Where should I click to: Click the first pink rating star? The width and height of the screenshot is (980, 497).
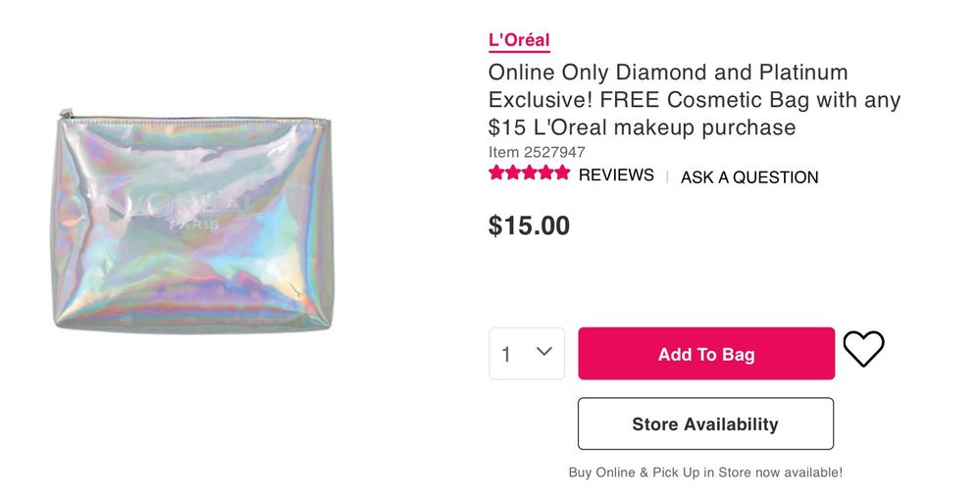click(x=497, y=174)
